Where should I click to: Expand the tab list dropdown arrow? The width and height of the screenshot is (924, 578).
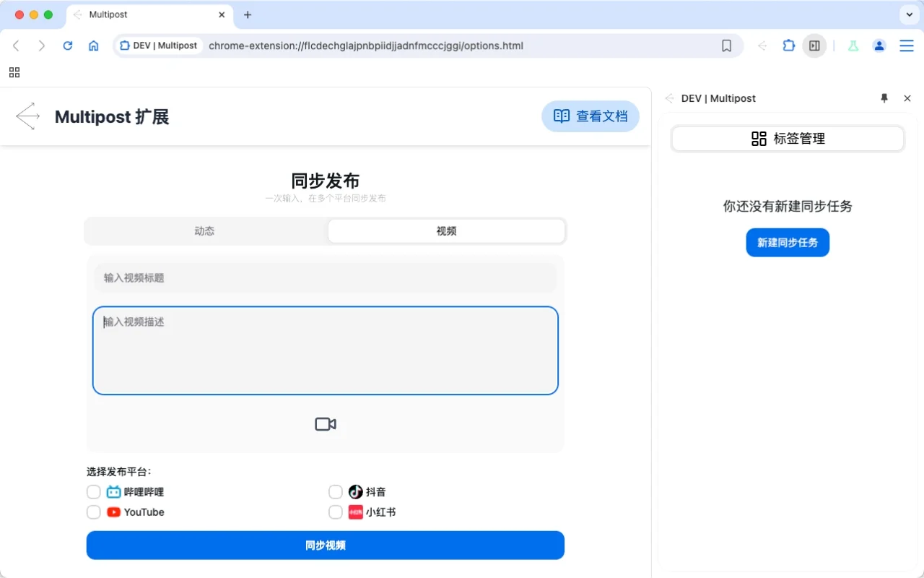point(908,14)
